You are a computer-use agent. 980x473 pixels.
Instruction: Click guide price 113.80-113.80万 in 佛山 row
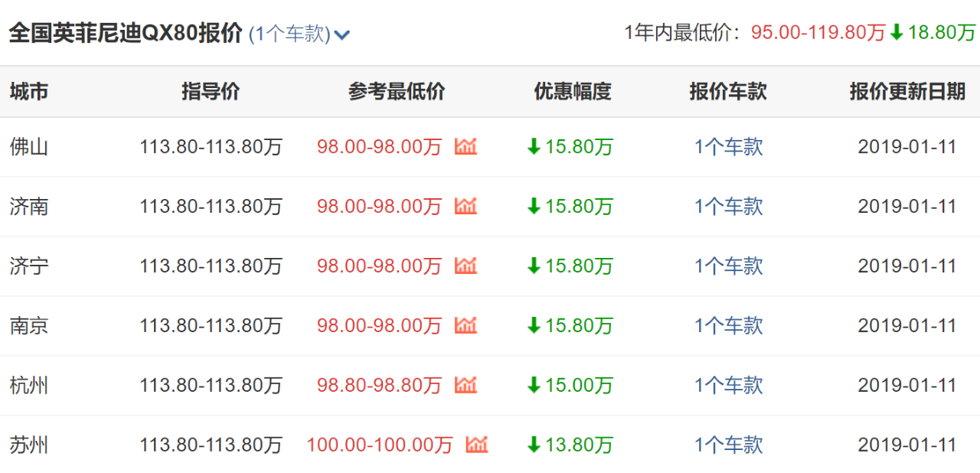point(211,147)
